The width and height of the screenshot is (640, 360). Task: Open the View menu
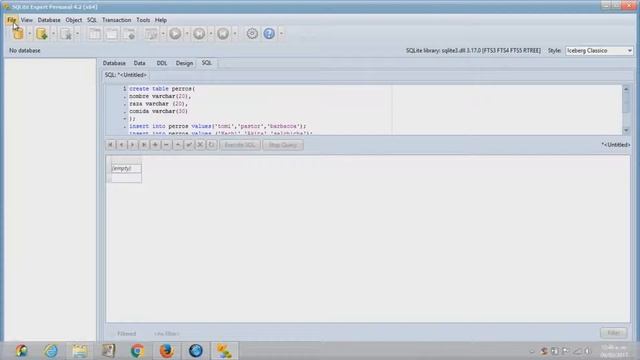(x=27, y=20)
